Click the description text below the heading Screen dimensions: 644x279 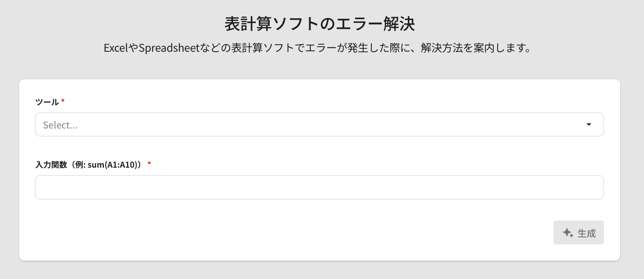pos(319,48)
